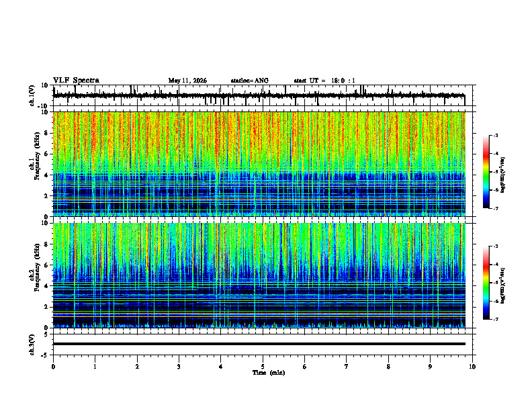This screenshot has width=532, height=411.
Task: Select the 8 minute tick on time axis
Action: pos(388,367)
